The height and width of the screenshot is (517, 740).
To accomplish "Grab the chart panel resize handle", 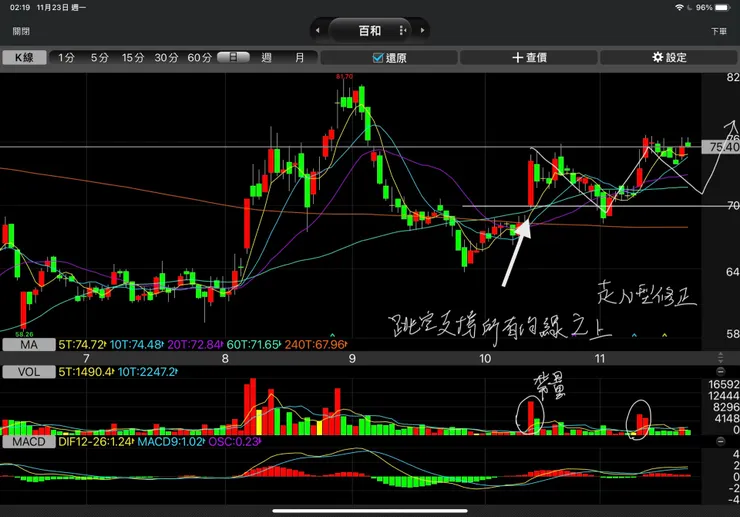I will point(721,357).
